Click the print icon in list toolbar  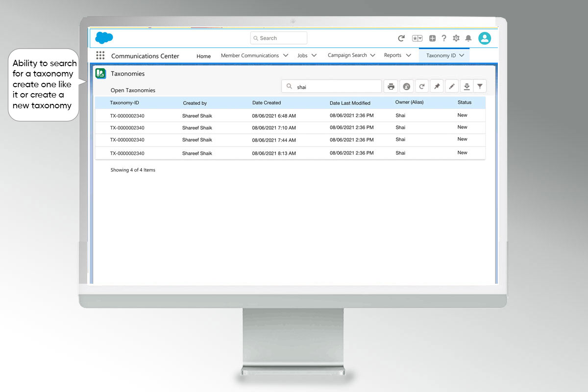coord(391,87)
